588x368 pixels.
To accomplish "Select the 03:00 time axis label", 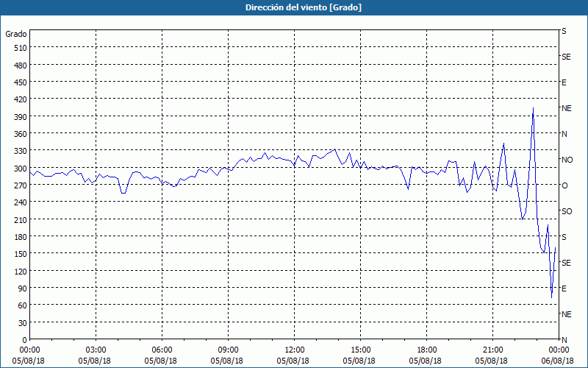I will click(96, 350).
